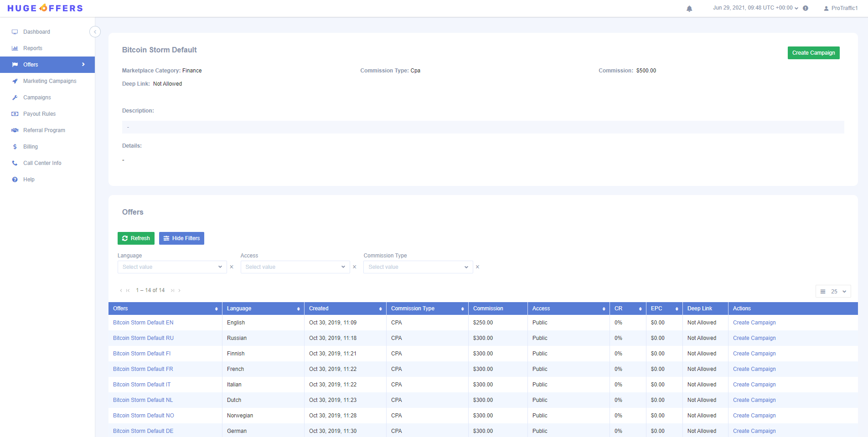The image size is (868, 437).
Task: Open the Access filter dropdown
Action: (295, 267)
